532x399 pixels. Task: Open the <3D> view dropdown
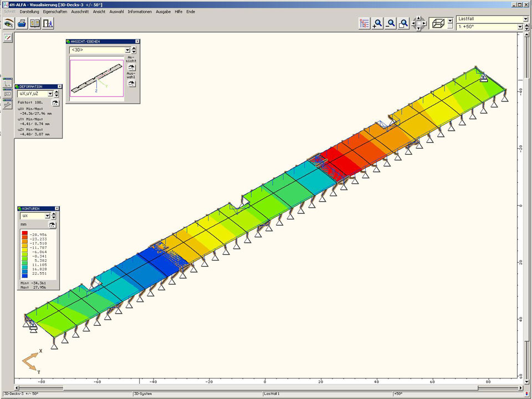pyautogui.click(x=127, y=50)
